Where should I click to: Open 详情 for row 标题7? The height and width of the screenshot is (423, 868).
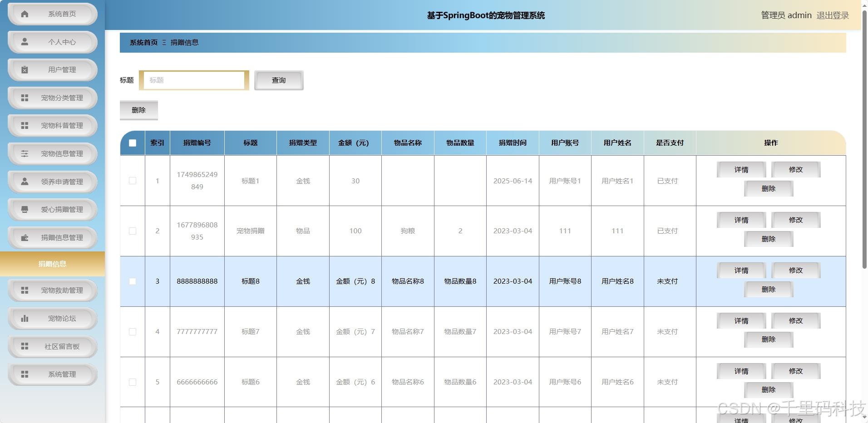point(741,321)
